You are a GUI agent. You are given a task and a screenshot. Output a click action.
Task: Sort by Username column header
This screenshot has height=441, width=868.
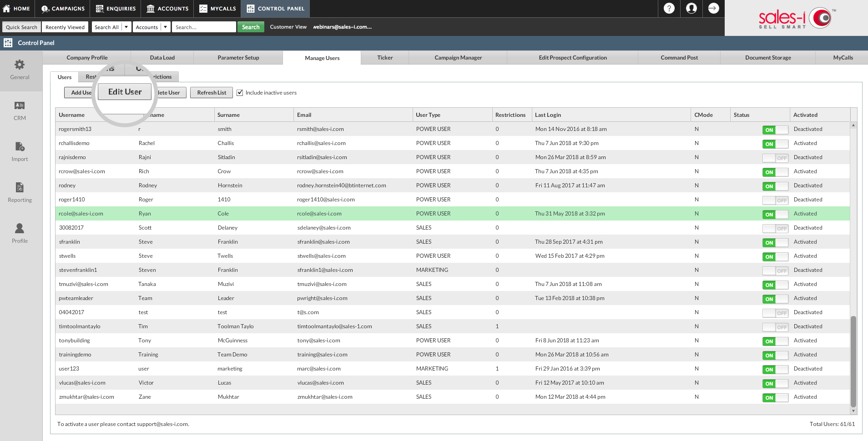(x=71, y=115)
